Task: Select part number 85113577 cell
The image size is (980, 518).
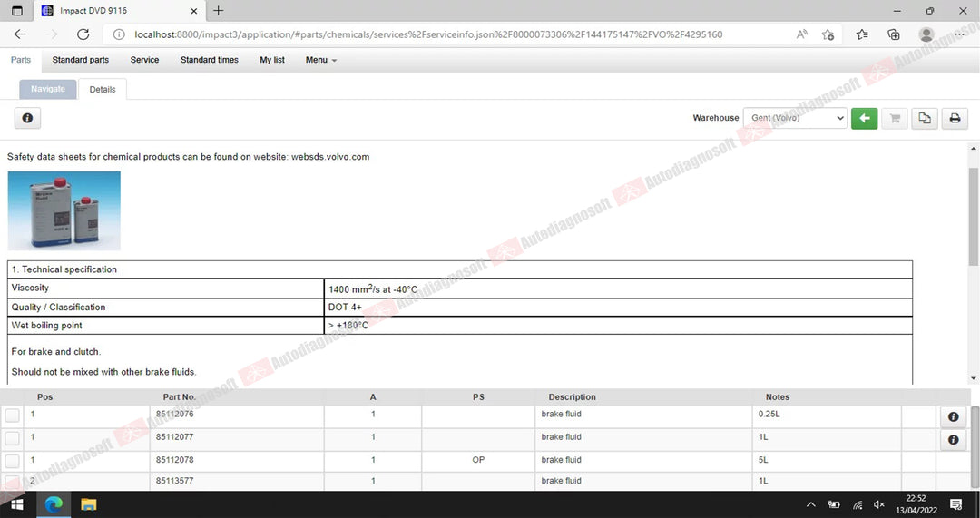Action: pyautogui.click(x=237, y=481)
